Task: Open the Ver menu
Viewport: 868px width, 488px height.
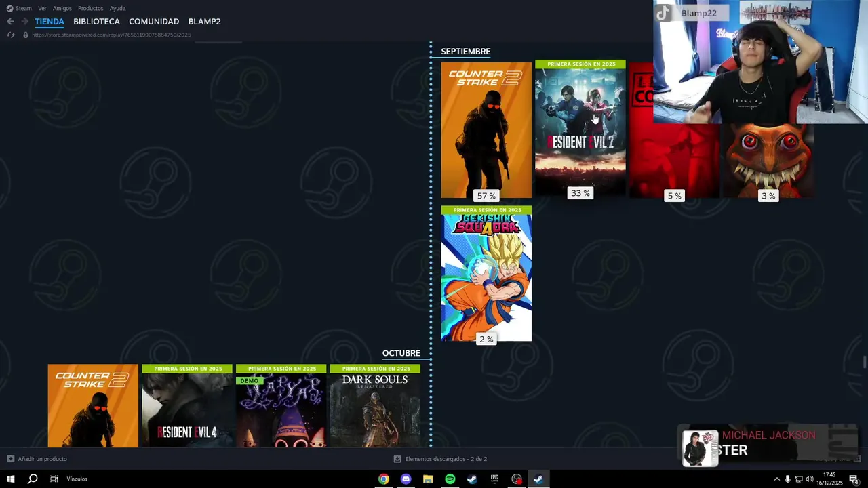Action: [42, 8]
